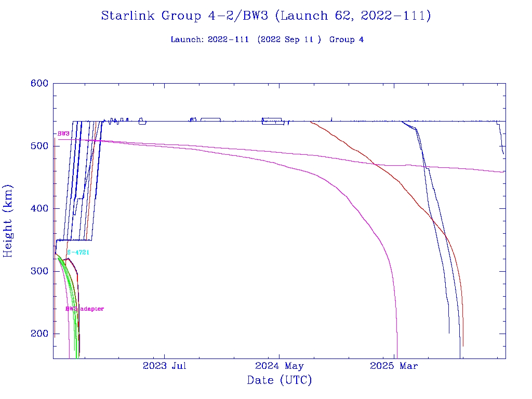532x399 pixels.
Task: Click the 300 tick label on height axis
Action: click(x=39, y=271)
